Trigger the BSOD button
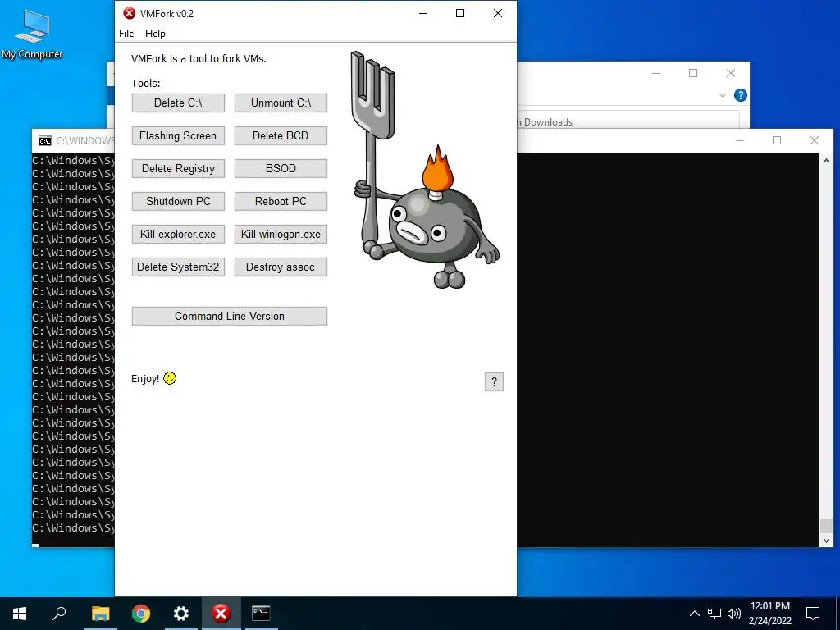Image resolution: width=840 pixels, height=630 pixels. coord(281,168)
